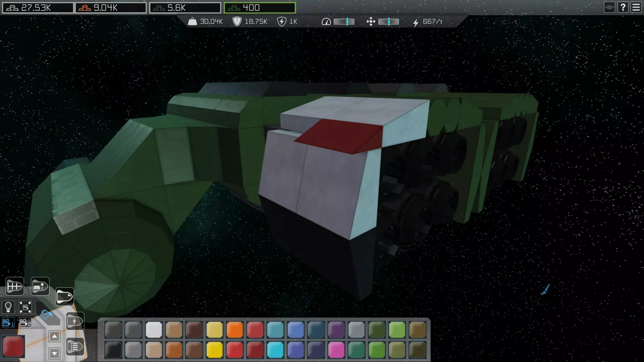The height and width of the screenshot is (362, 644).
Task: Open the ship parts list icon
Action: coord(74,347)
